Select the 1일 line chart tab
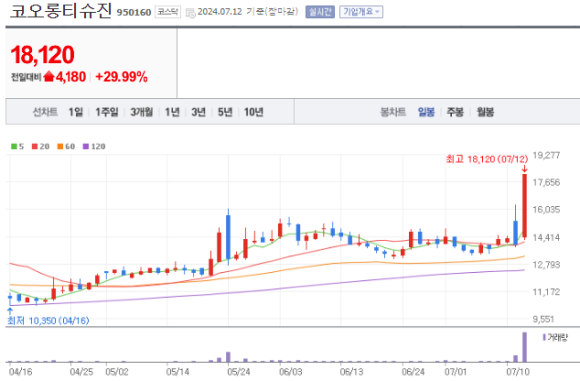The height and width of the screenshot is (381, 580). tap(75, 112)
